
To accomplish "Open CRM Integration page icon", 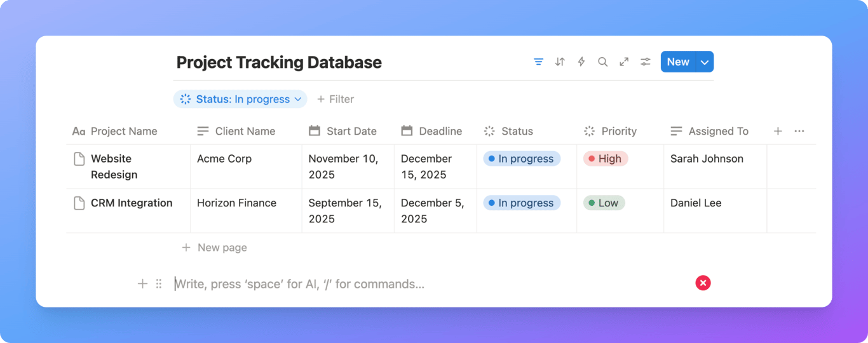I will coord(79,203).
